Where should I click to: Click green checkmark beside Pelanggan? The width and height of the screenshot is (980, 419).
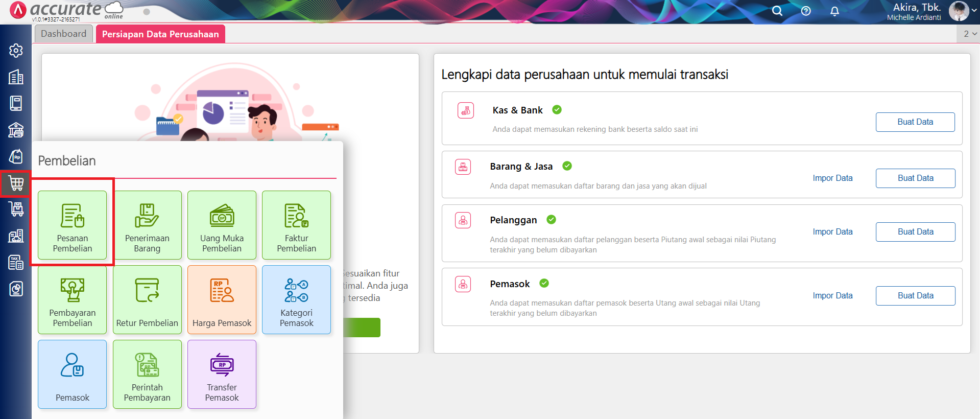[x=551, y=220]
